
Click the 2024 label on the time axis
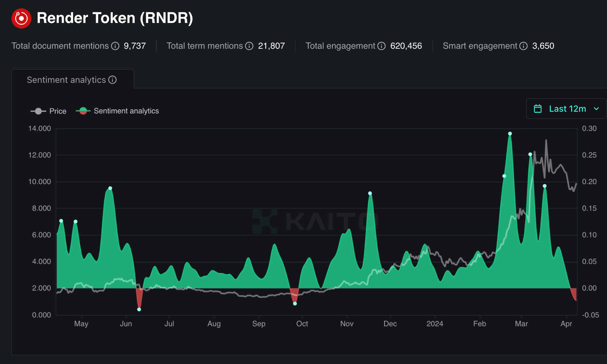point(435,324)
